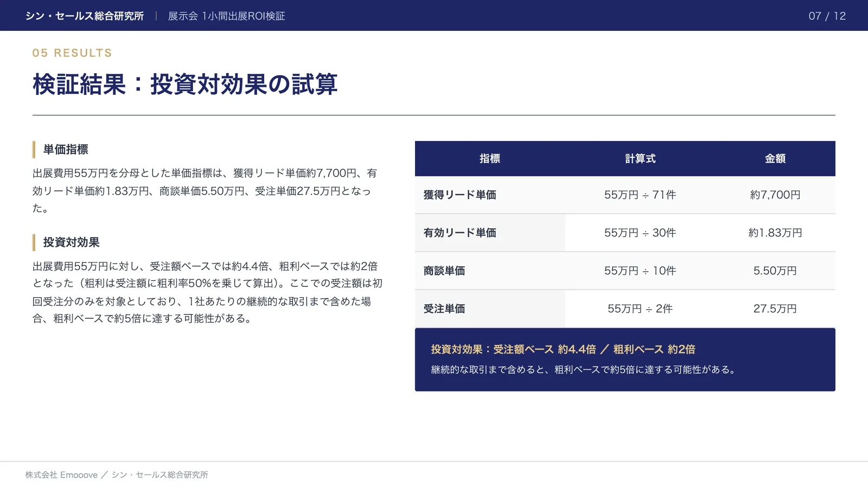
Task: Click the page number 07 / 12
Action: click(x=827, y=16)
